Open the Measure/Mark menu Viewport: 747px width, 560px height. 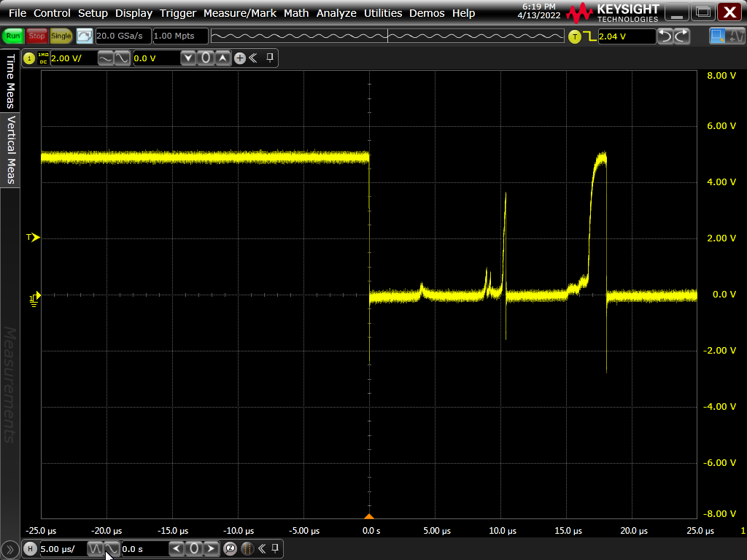tap(239, 13)
